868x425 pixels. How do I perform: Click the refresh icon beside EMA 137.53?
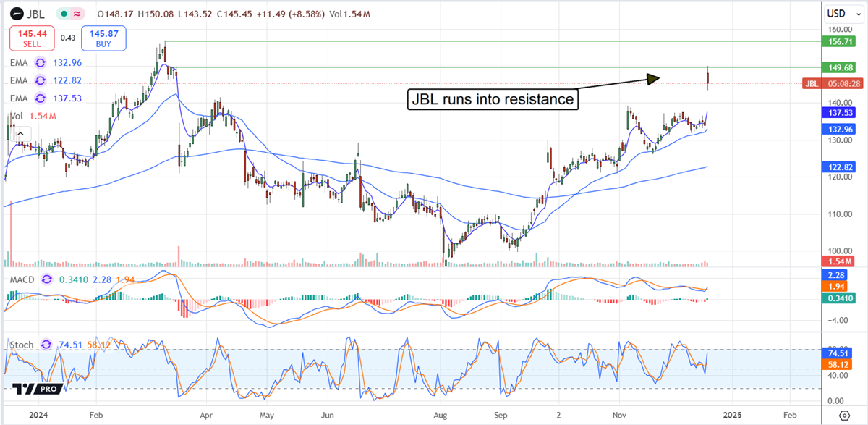(x=41, y=98)
